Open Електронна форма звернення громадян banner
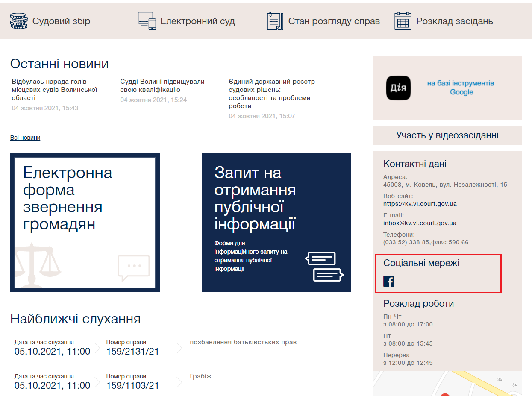Viewport: 532px width, 396px height. tap(85, 223)
